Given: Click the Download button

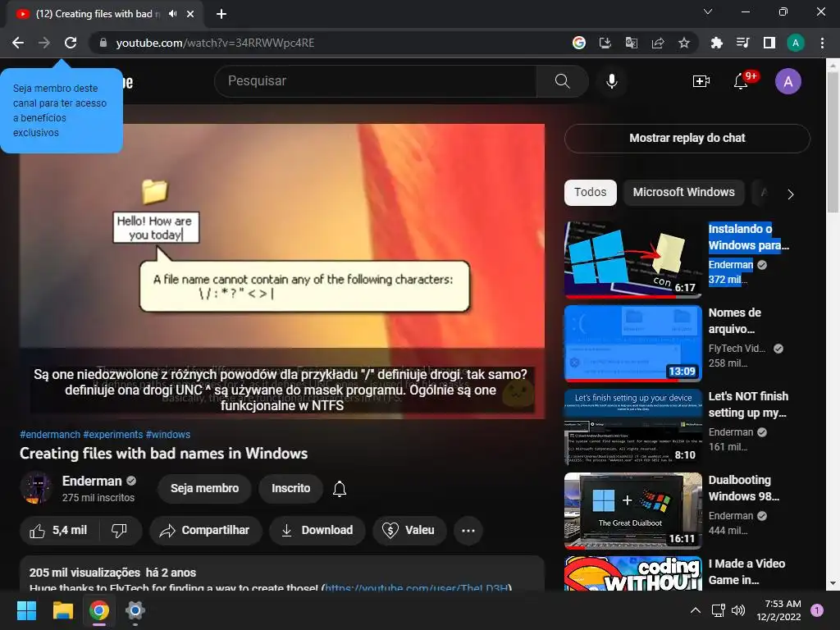Looking at the screenshot, I should click(x=317, y=531).
